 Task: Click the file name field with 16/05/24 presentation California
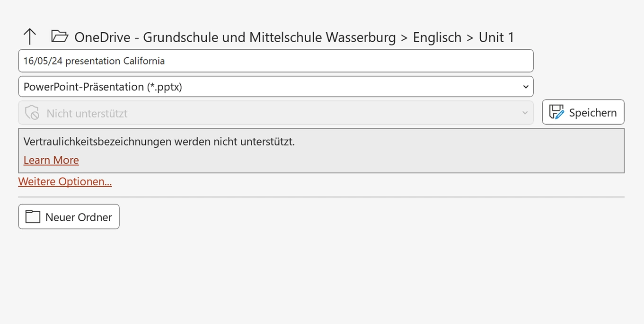point(276,61)
